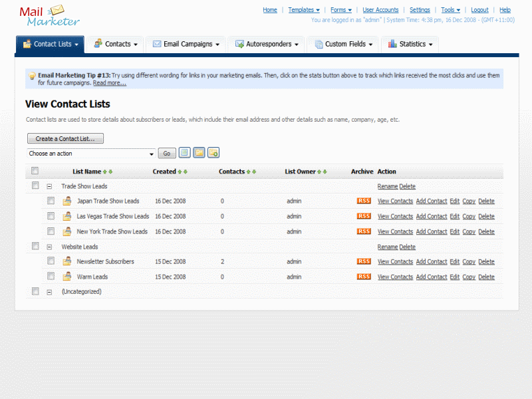Click the add new folder icon
The width and height of the screenshot is (532, 399).
pos(213,153)
